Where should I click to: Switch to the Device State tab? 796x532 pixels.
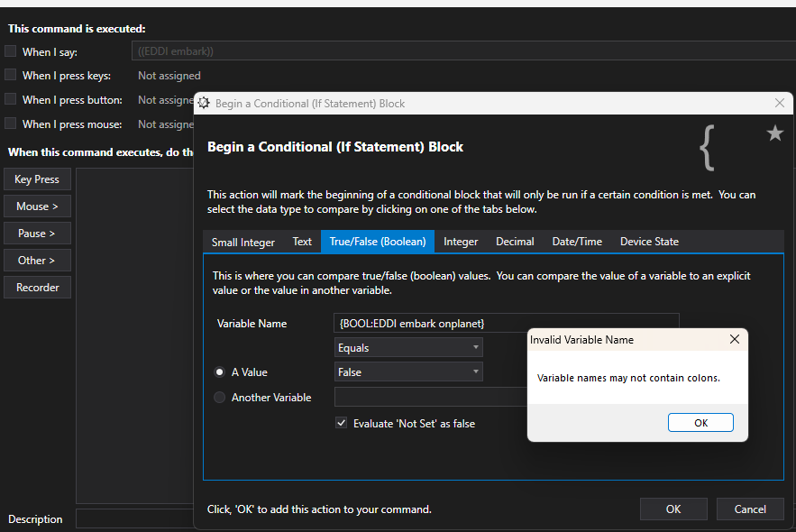coord(649,242)
